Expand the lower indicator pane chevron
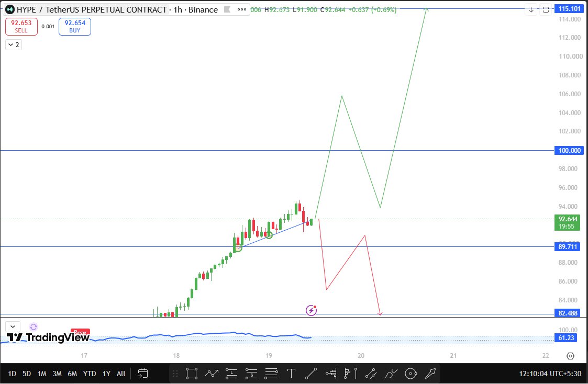Screen dimensions: 588x384 pos(13,326)
